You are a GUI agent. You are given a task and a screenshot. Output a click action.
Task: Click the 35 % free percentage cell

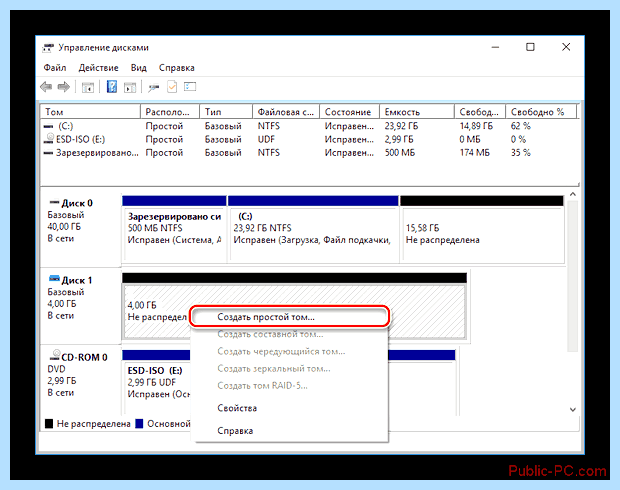click(520, 153)
